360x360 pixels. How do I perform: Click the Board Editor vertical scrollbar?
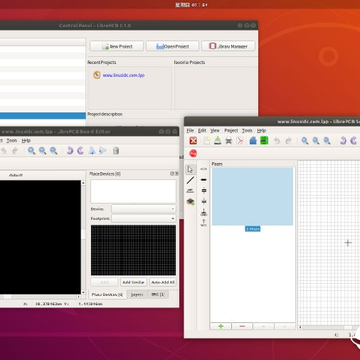(x=83, y=237)
